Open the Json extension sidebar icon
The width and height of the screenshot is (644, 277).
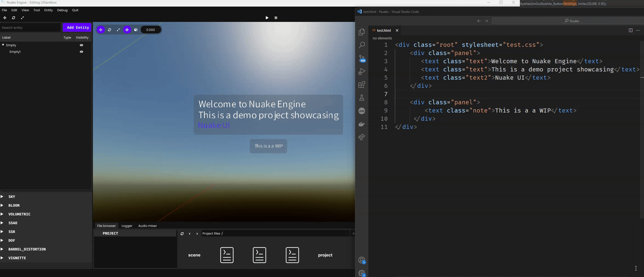(362, 111)
